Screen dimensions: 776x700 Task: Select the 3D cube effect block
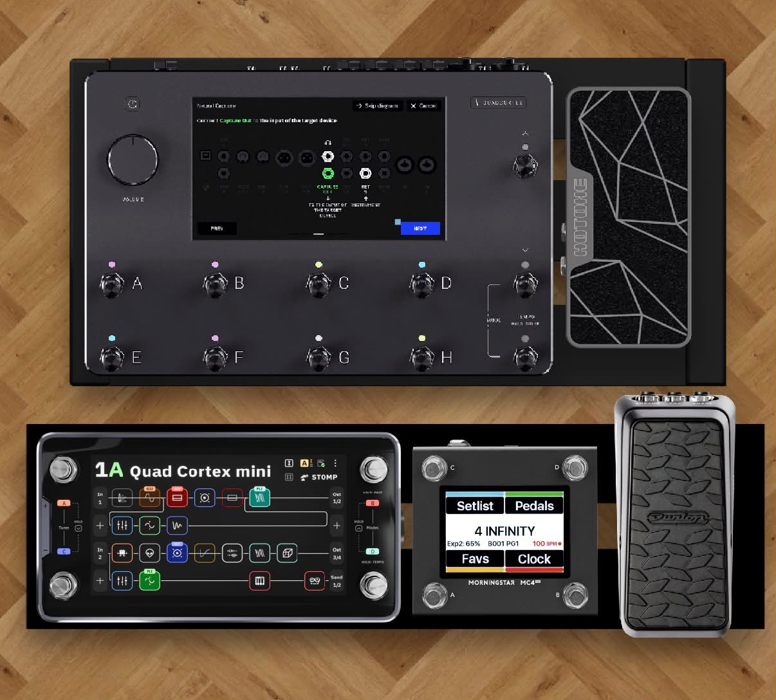click(x=287, y=553)
